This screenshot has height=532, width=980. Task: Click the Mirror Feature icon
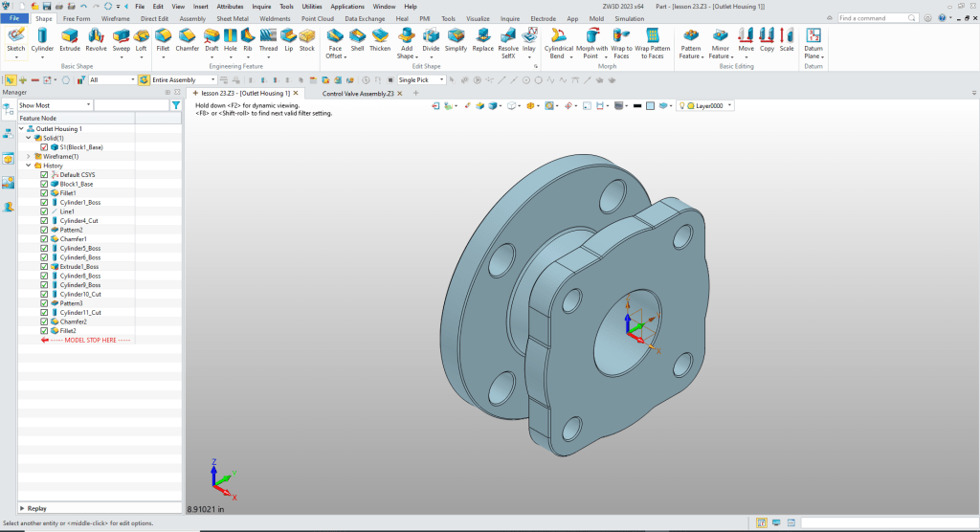(x=721, y=36)
